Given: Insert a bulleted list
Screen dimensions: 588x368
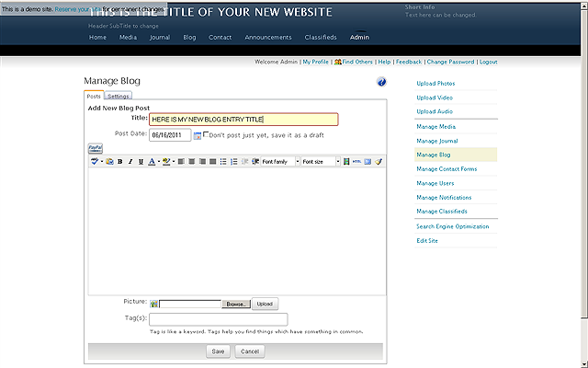Looking at the screenshot, I should [223, 161].
